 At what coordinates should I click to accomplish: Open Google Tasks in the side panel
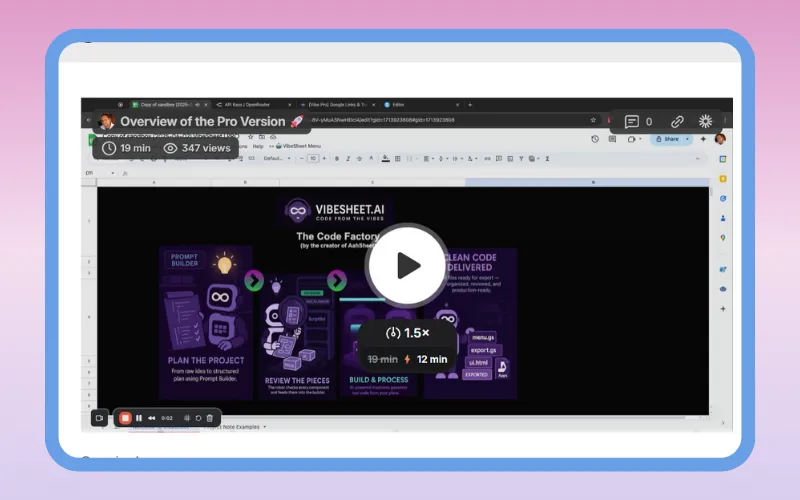pos(723,198)
